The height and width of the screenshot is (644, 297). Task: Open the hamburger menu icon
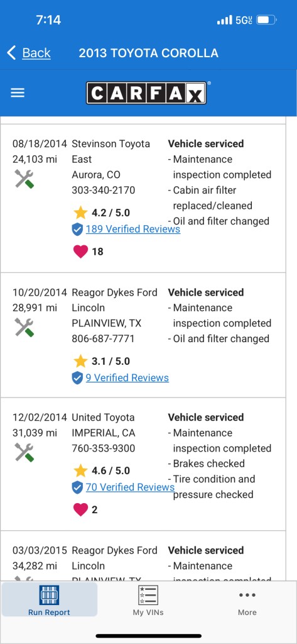pyautogui.click(x=18, y=93)
